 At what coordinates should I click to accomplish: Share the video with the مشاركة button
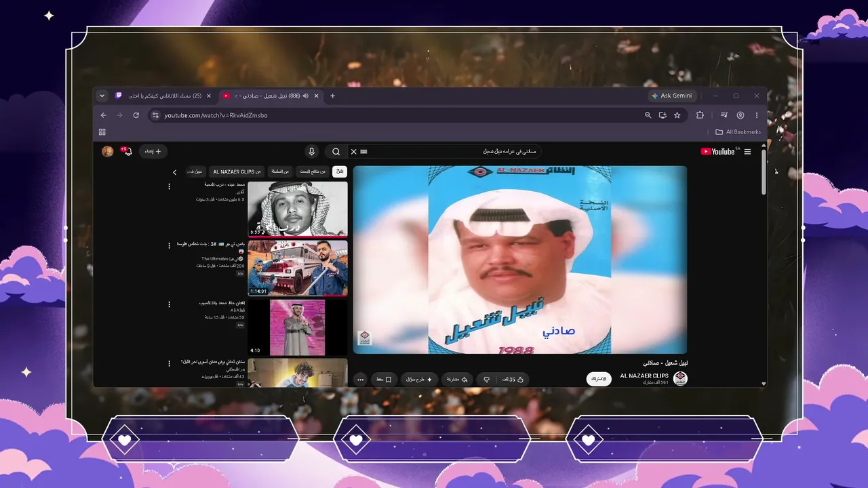[x=458, y=380]
